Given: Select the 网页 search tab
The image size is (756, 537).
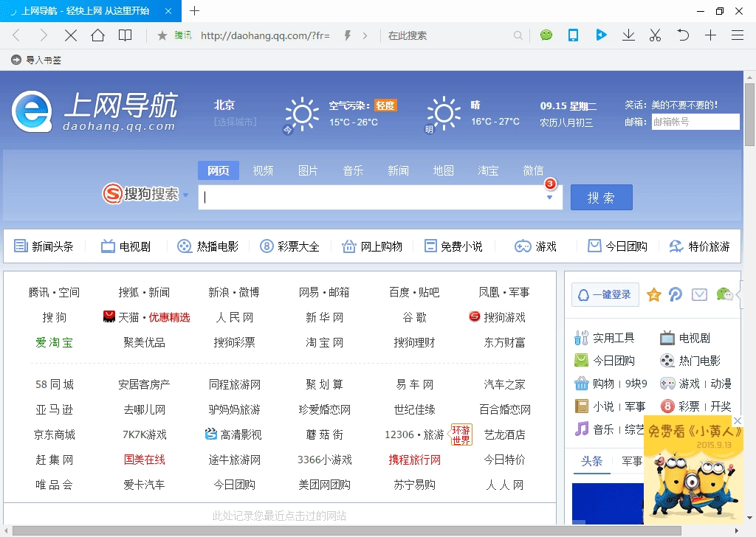Looking at the screenshot, I should coord(219,170).
